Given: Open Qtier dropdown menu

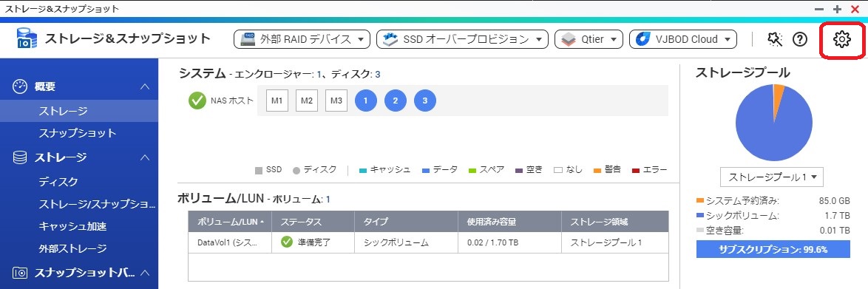Looking at the screenshot, I should 589,39.
